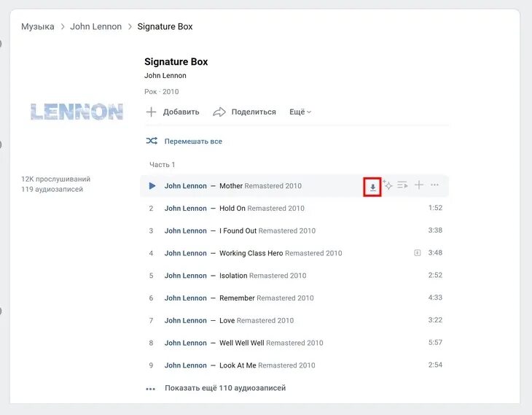
Task: Click artist John Lennon in Love row
Action: tap(186, 320)
